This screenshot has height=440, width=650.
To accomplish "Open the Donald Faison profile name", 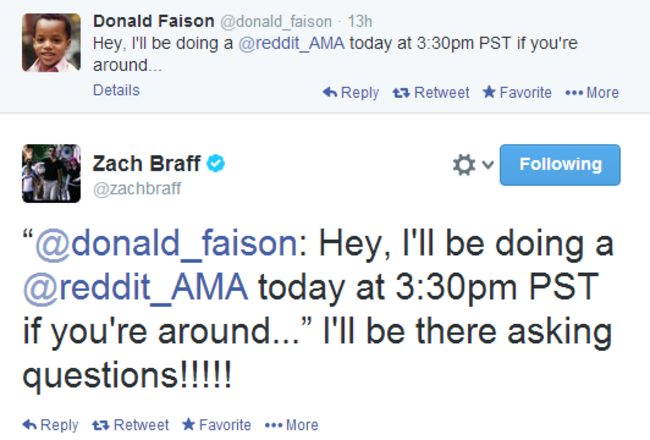I will coord(153,21).
